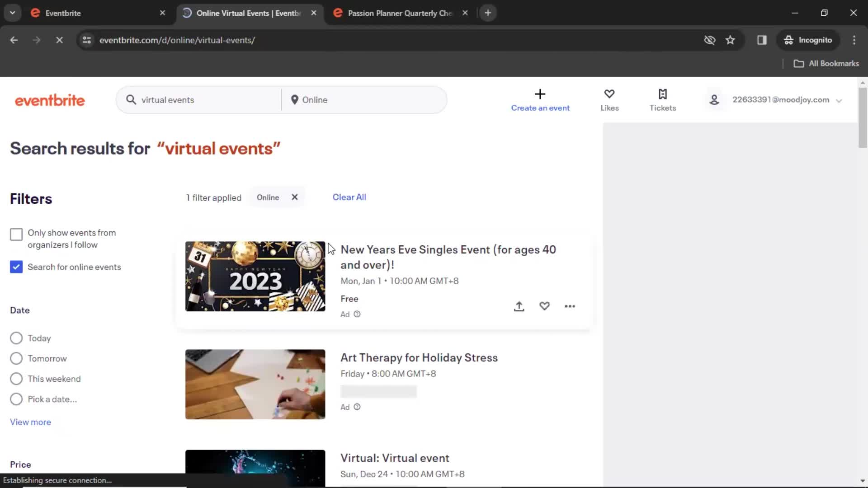Image resolution: width=868 pixels, height=488 pixels.
Task: Open Likes via the heart icon
Action: click(609, 94)
